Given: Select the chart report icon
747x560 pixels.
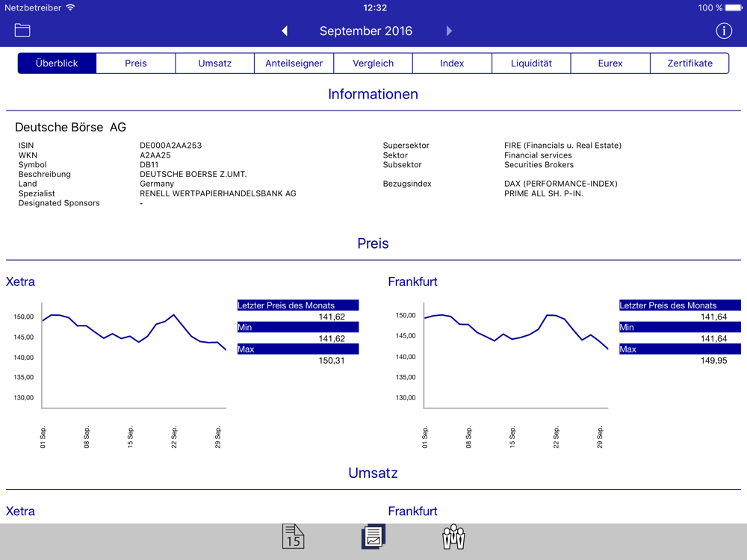Looking at the screenshot, I should [373, 536].
